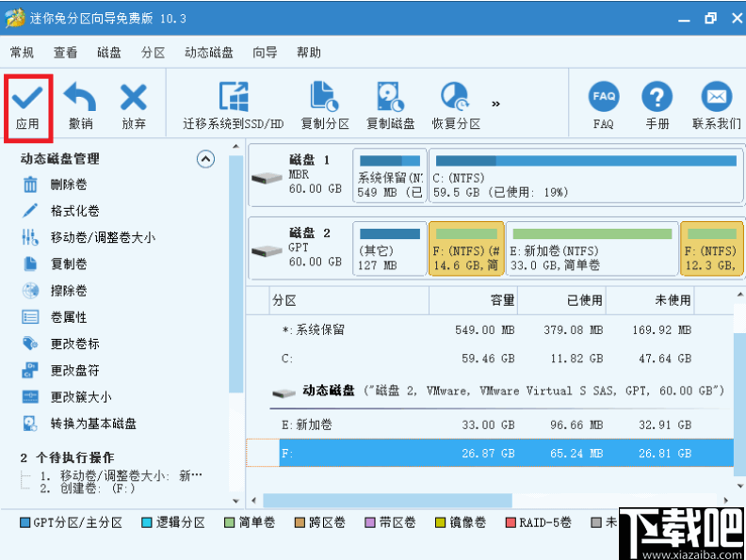Open the 动态磁盘 menu

pos(209,53)
